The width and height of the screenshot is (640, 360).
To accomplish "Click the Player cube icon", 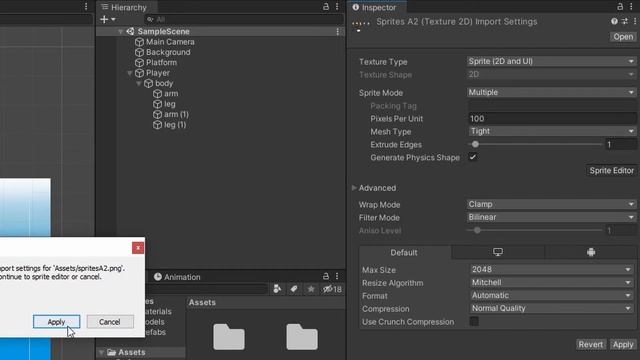I will tap(140, 73).
